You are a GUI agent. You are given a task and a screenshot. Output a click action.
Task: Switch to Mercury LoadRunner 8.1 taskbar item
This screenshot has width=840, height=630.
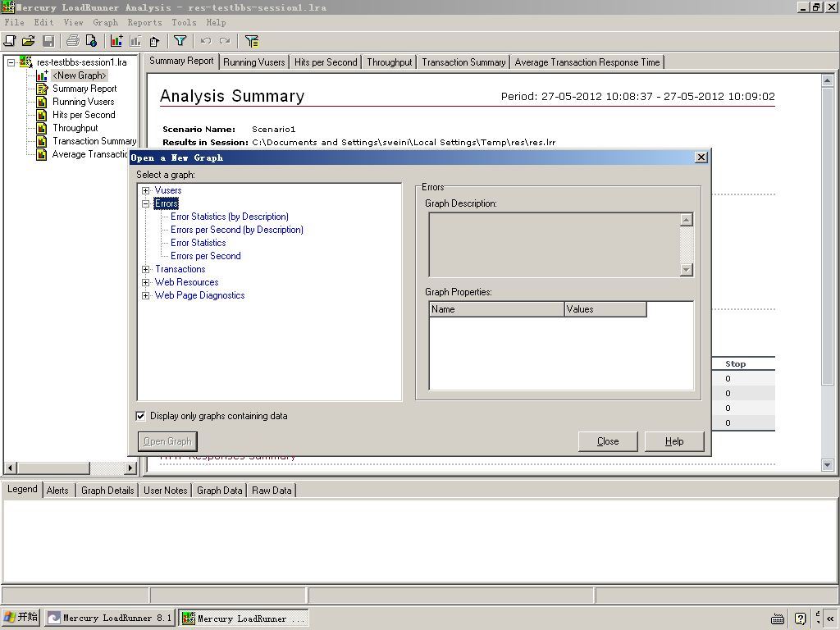[x=110, y=618]
